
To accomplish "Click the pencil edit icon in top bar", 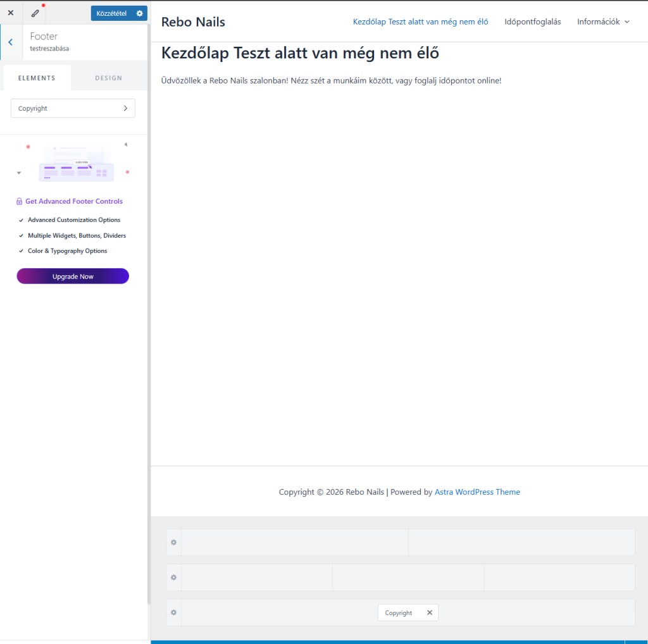I will 35,13.
